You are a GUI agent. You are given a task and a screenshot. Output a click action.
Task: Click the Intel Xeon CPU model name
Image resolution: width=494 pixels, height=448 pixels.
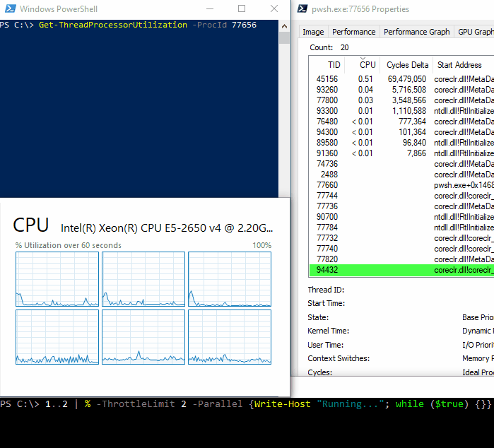(x=167, y=228)
